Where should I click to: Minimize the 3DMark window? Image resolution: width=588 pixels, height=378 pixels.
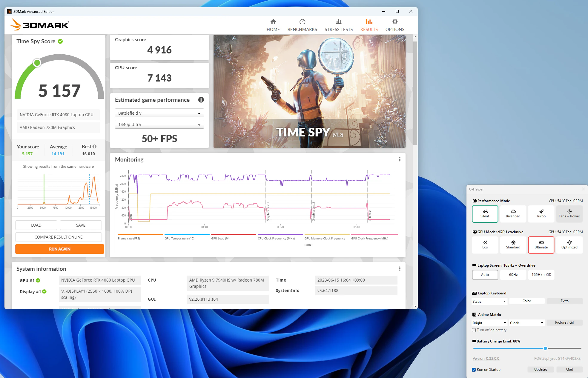click(383, 11)
